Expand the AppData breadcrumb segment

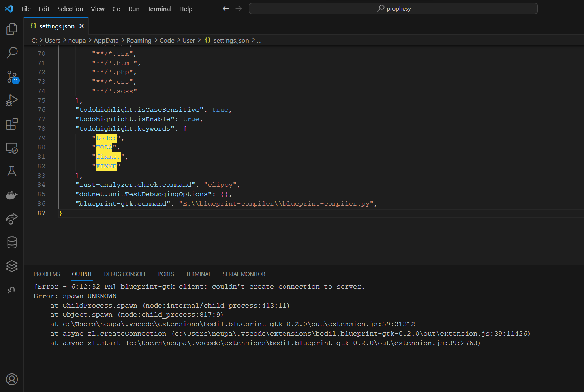pos(106,40)
